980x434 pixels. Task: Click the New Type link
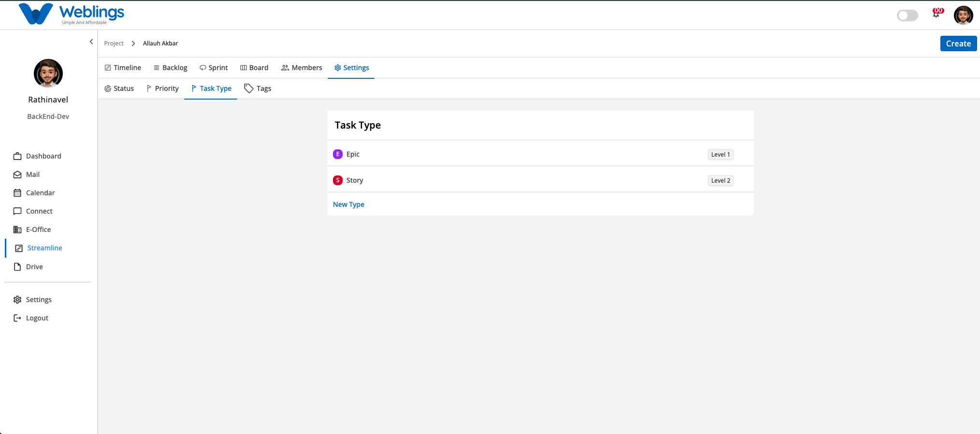[x=348, y=204]
